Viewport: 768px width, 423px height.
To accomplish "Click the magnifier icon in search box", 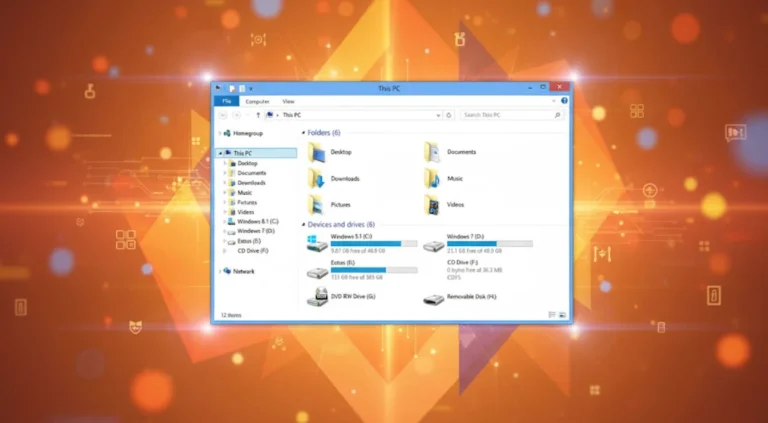I will point(557,115).
